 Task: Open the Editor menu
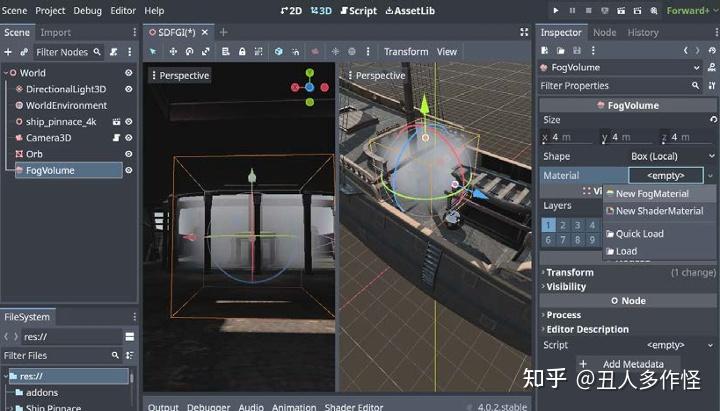click(x=123, y=10)
